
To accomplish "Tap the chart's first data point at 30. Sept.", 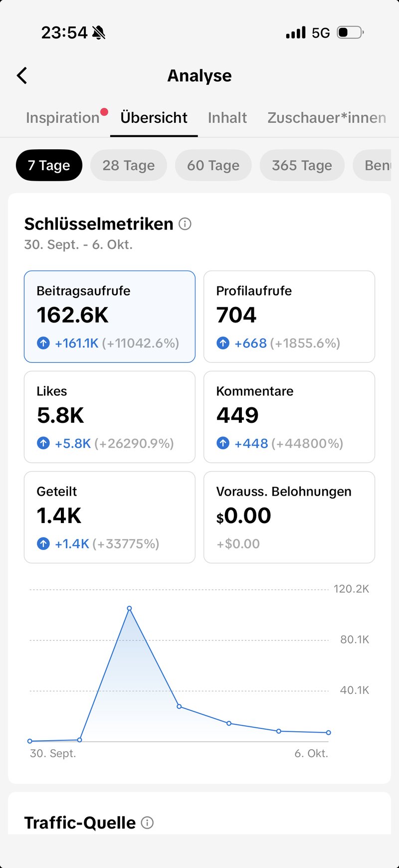I will coord(30,741).
